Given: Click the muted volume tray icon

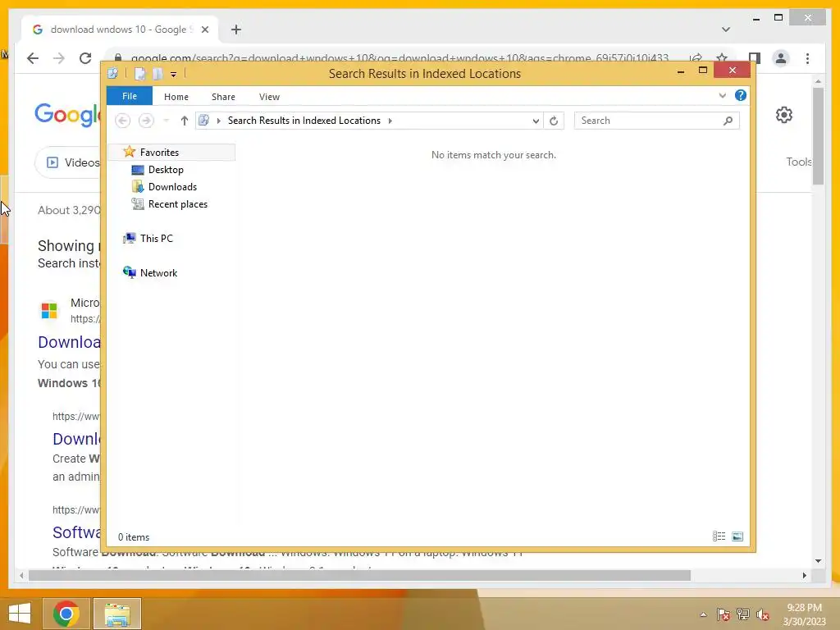Looking at the screenshot, I should [763, 614].
